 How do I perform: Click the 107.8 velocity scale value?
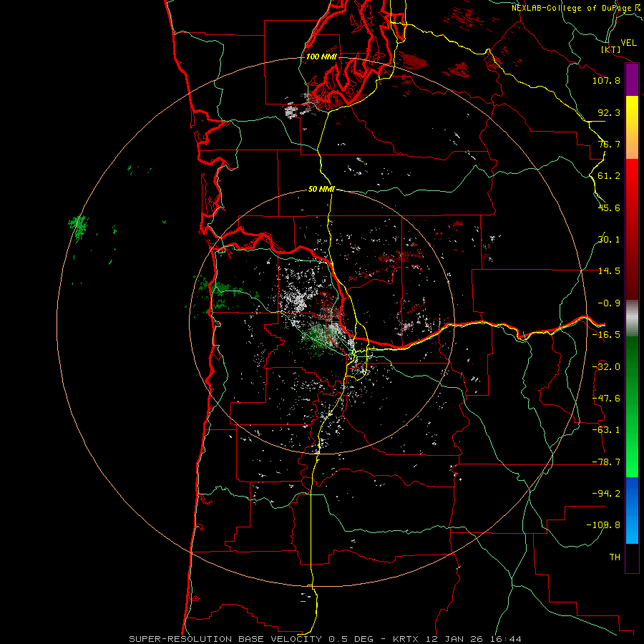click(x=606, y=80)
